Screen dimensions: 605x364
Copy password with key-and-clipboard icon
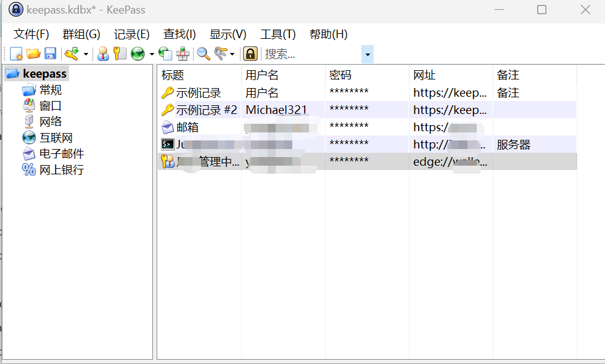(x=120, y=54)
